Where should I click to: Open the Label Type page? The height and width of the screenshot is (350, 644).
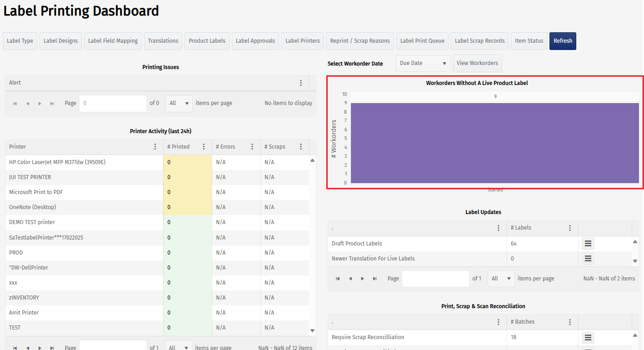[20, 41]
